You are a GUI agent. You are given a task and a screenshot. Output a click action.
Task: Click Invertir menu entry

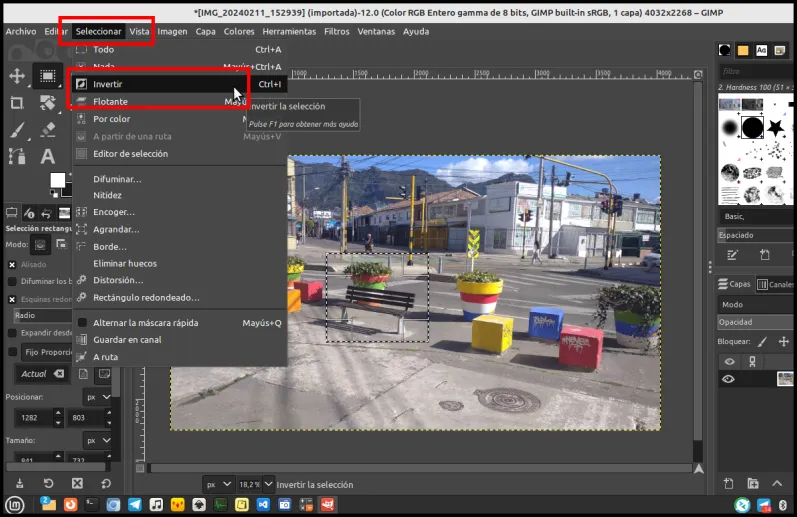click(x=179, y=84)
